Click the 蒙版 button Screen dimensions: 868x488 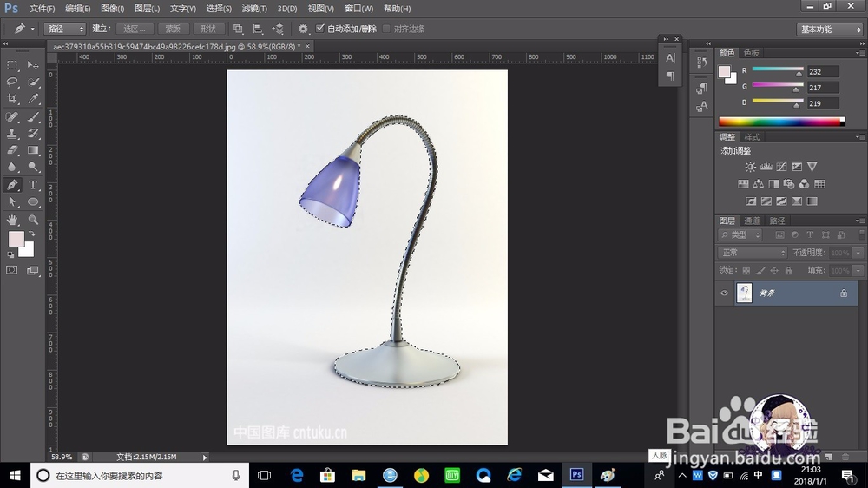(x=173, y=29)
